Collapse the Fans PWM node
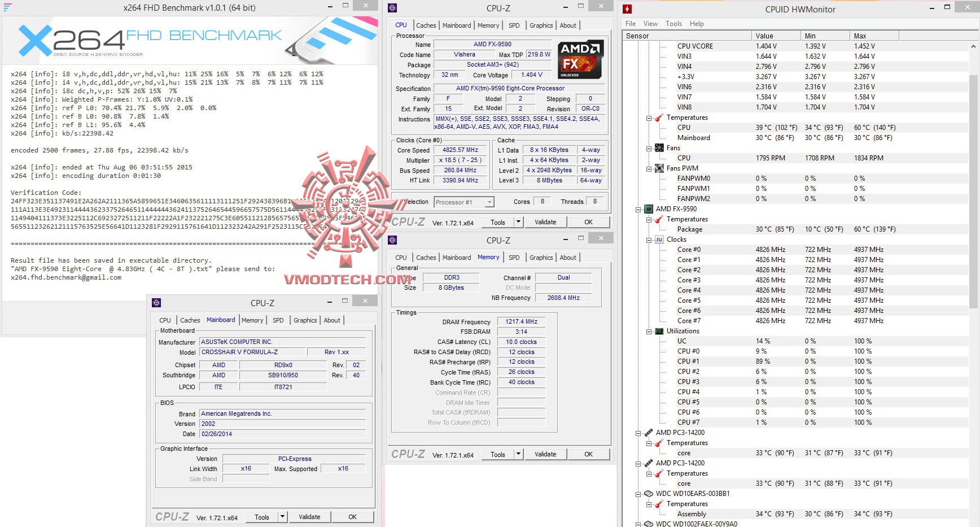This screenshot has width=980, height=527. point(649,169)
